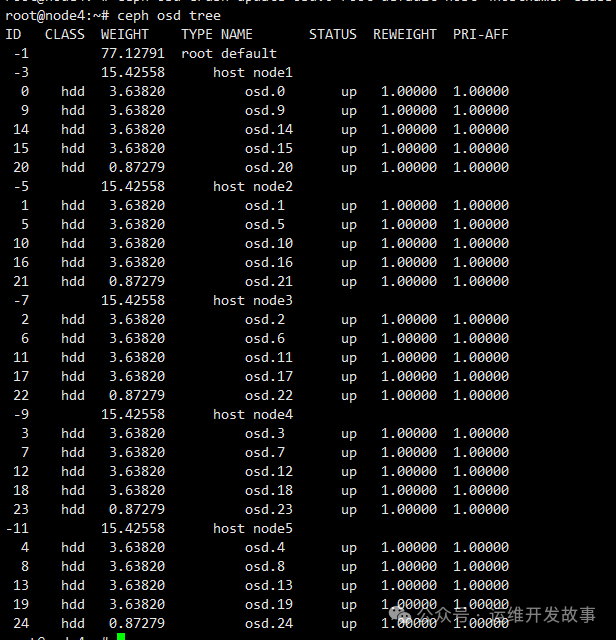Click weight 15.42558 in the node3 row
Viewport: 616px width, 640px height.
pos(133,300)
